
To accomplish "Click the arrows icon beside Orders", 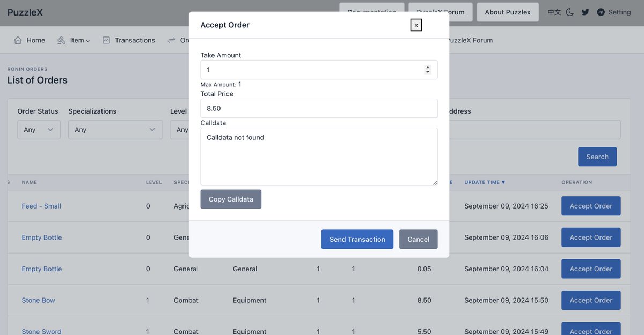I will (171, 39).
